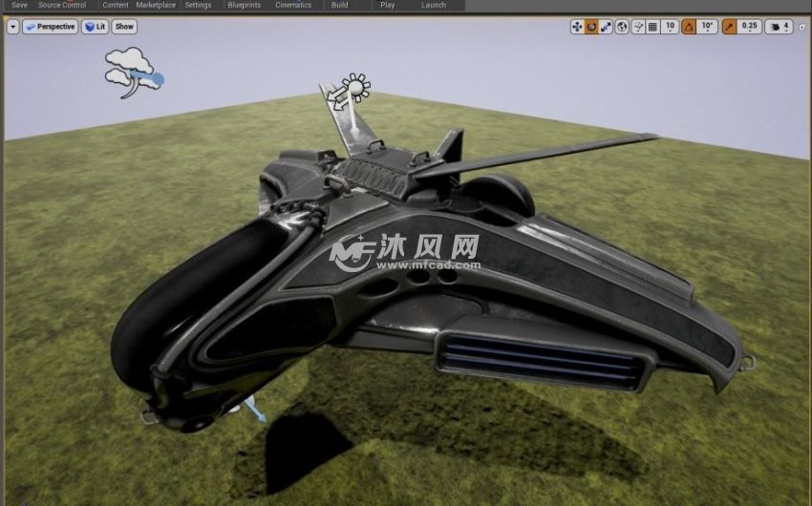This screenshot has height=506, width=812.
Task: Open Blueprints toolbar menu
Action: [x=245, y=5]
